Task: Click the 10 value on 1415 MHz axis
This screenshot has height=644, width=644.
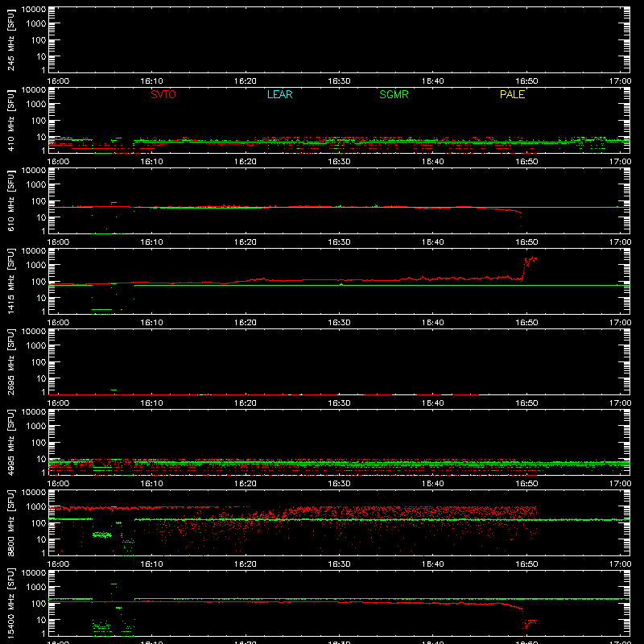Action: click(x=41, y=298)
